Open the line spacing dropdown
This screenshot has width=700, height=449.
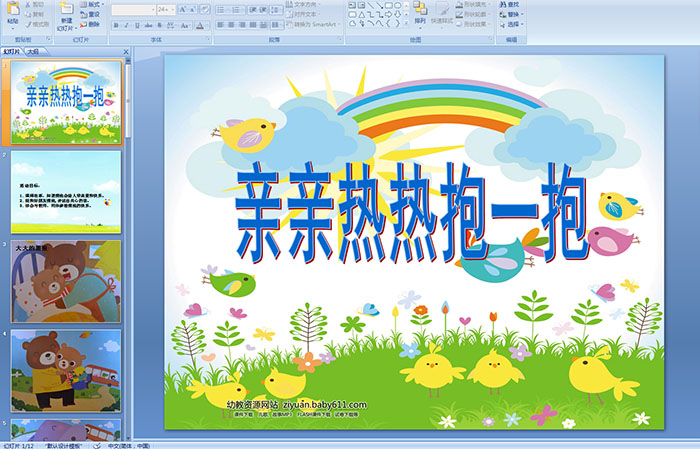tap(276, 10)
